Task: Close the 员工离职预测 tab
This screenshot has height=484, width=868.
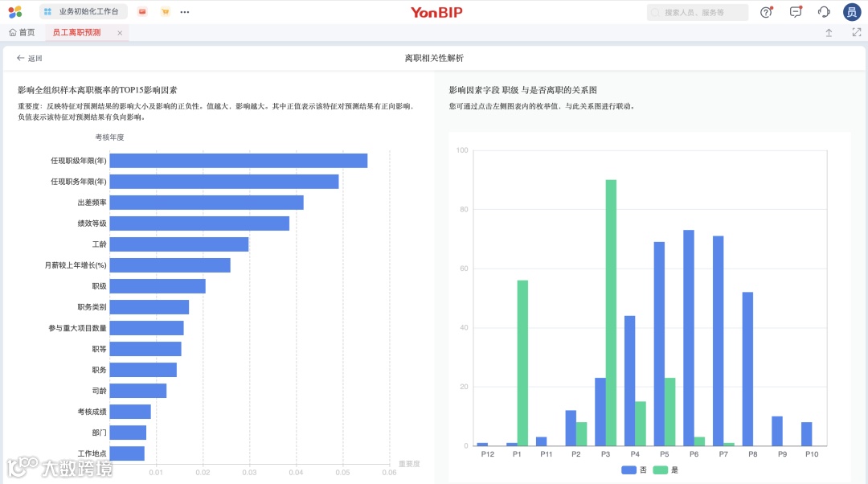Action: pyautogui.click(x=120, y=33)
